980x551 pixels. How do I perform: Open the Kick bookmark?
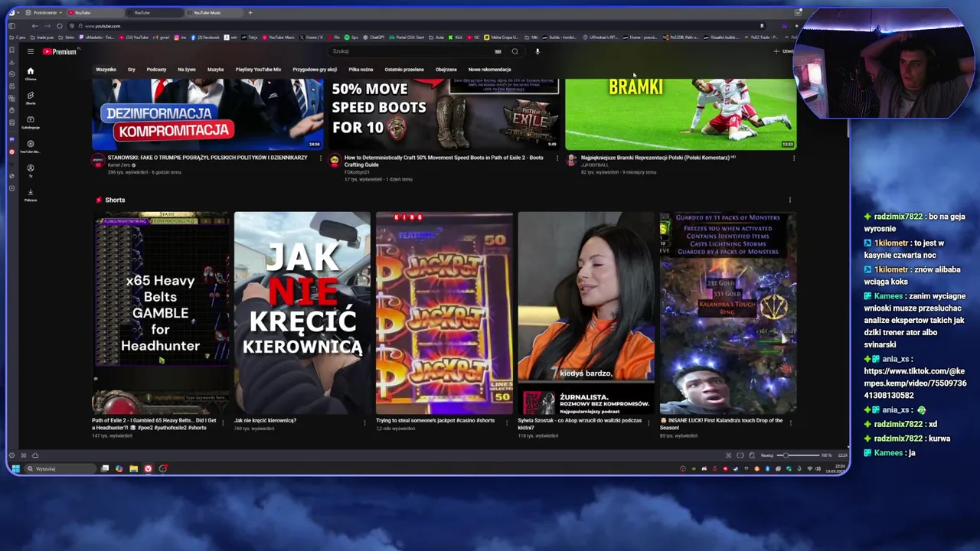457,37
